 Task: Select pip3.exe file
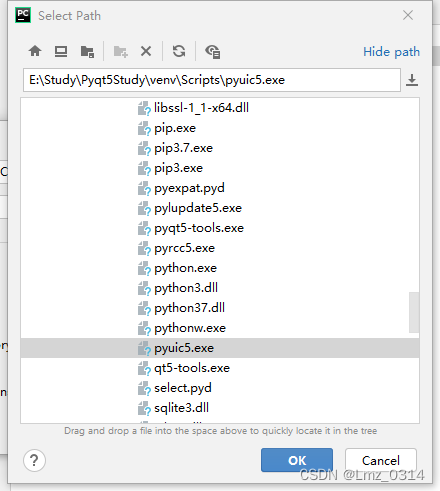pyautogui.click(x=178, y=168)
